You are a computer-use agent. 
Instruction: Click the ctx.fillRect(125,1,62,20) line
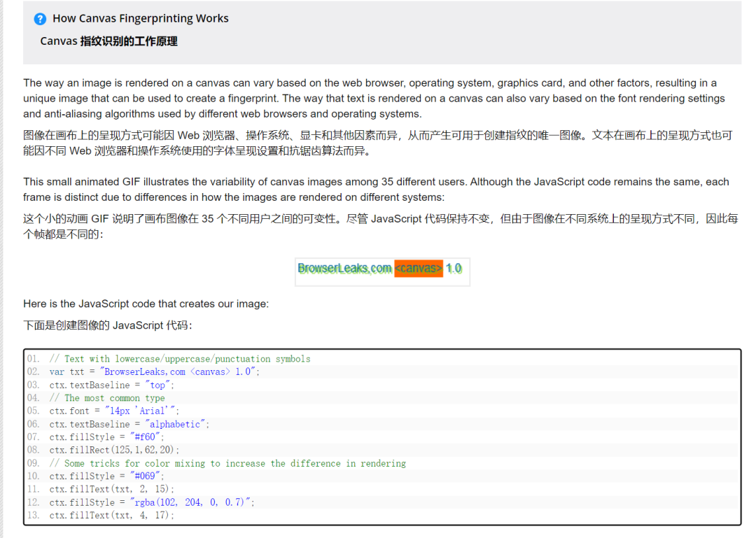114,450
